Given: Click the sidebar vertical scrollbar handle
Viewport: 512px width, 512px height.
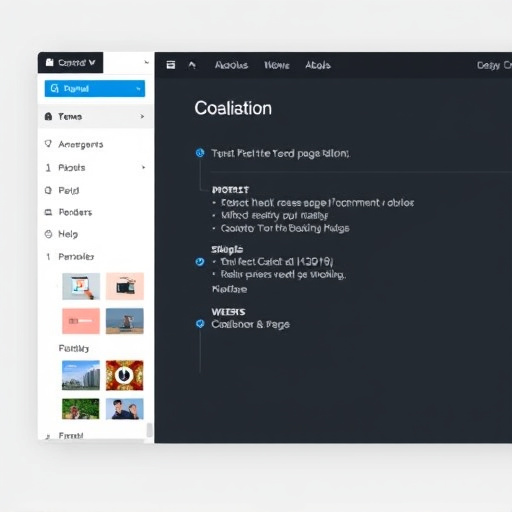Looking at the screenshot, I should (x=150, y=430).
